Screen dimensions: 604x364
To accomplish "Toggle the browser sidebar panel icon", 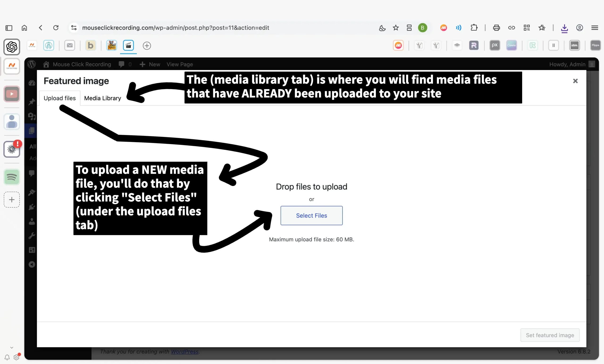I will [9, 28].
